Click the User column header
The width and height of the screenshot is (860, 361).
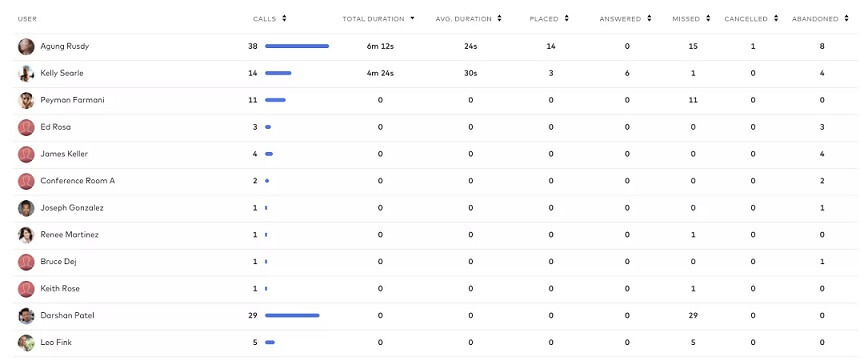27,19
